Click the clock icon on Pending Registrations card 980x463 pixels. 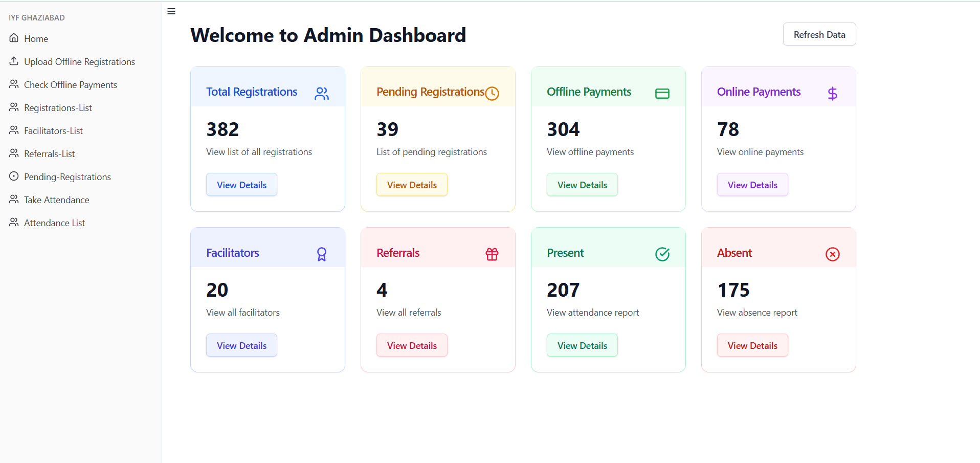coord(492,93)
